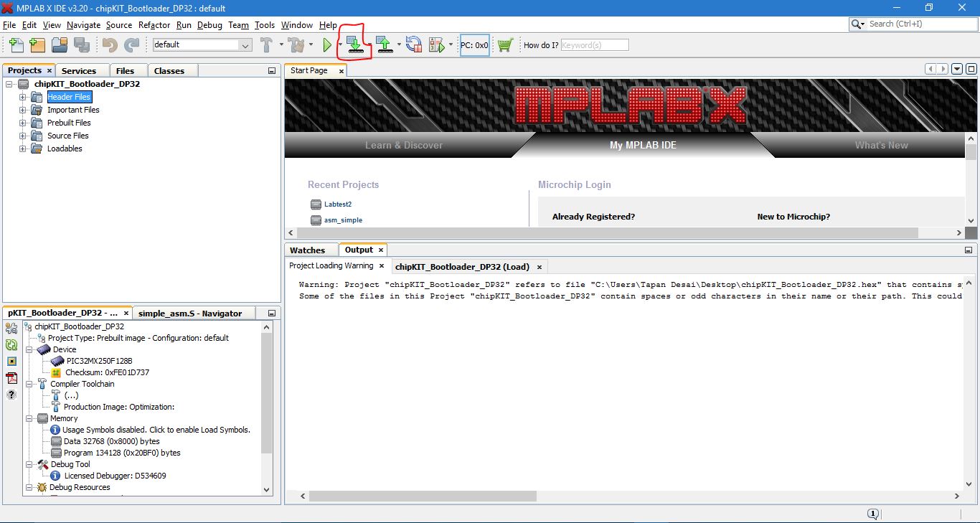The width and height of the screenshot is (980, 523).
Task: Click the Checksum icon in dashboard
Action: (x=56, y=372)
